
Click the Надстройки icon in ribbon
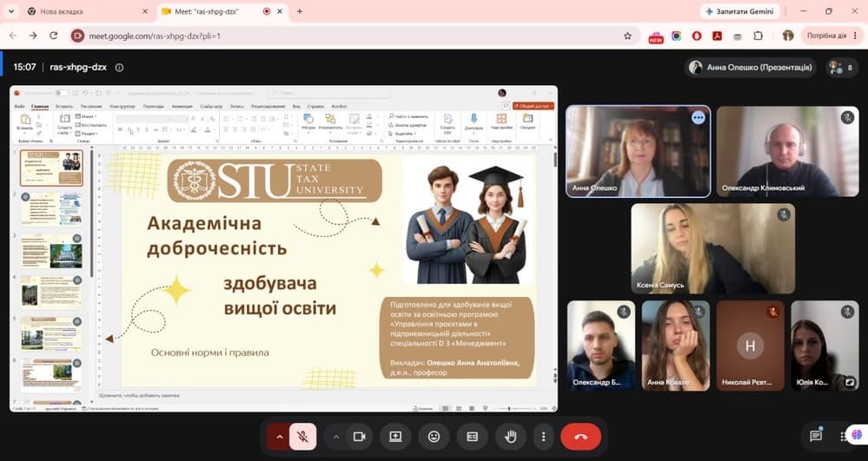(501, 122)
